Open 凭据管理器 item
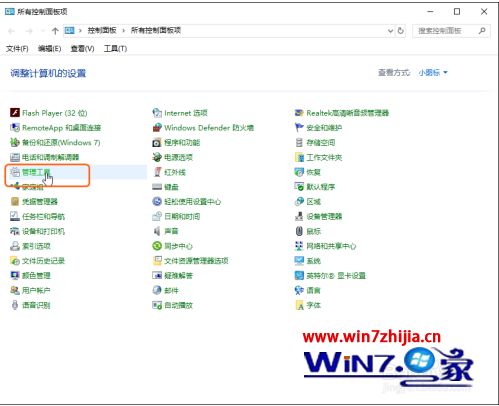Screen dimensions: 499x406 tap(34, 202)
